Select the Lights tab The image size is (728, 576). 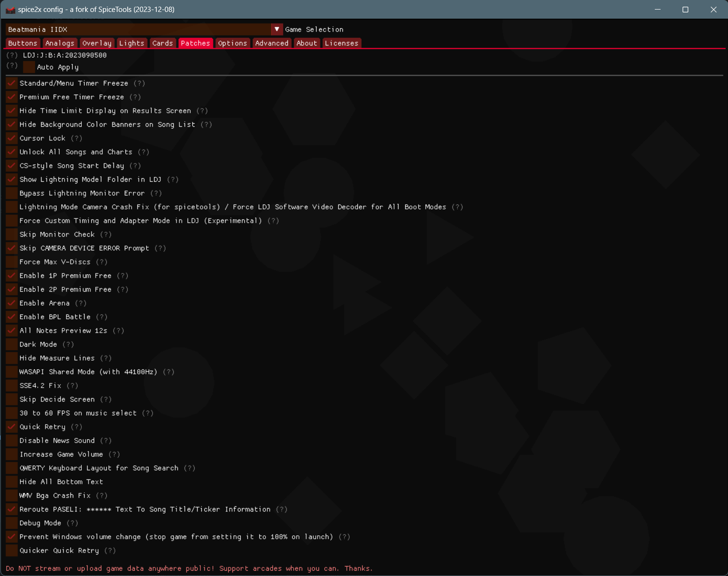(132, 43)
